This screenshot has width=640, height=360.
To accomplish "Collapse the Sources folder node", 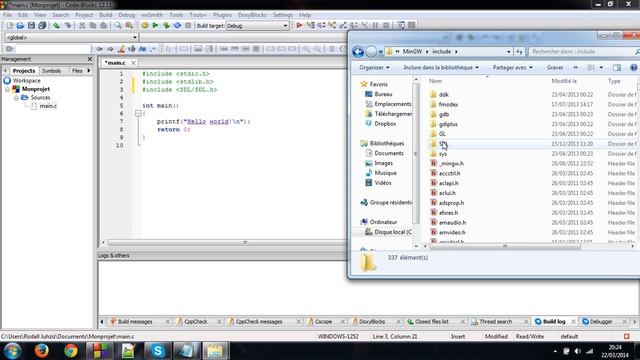I will 16,98.
